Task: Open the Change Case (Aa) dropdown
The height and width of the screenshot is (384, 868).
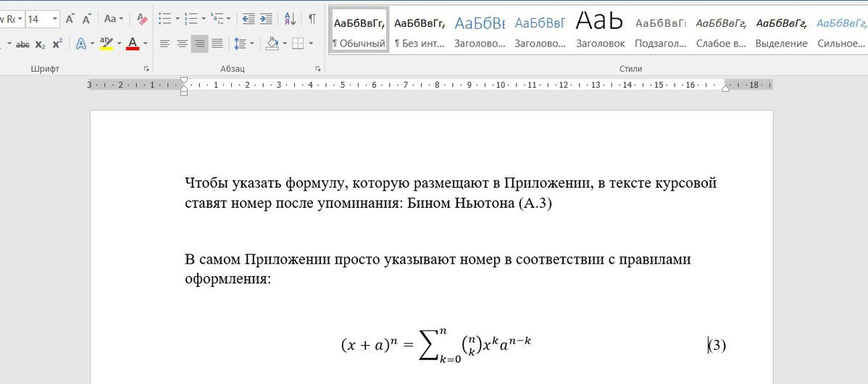Action: click(x=120, y=18)
